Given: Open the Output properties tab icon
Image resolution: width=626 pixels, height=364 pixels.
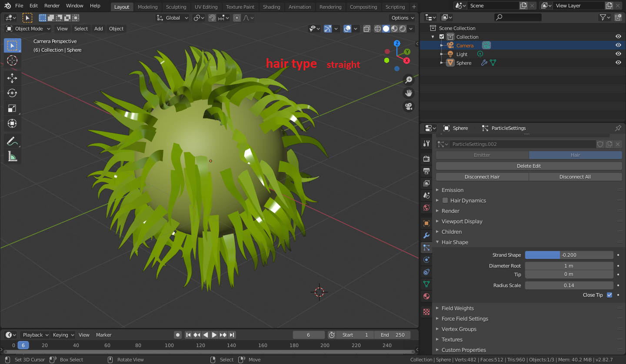Looking at the screenshot, I should coord(426,171).
